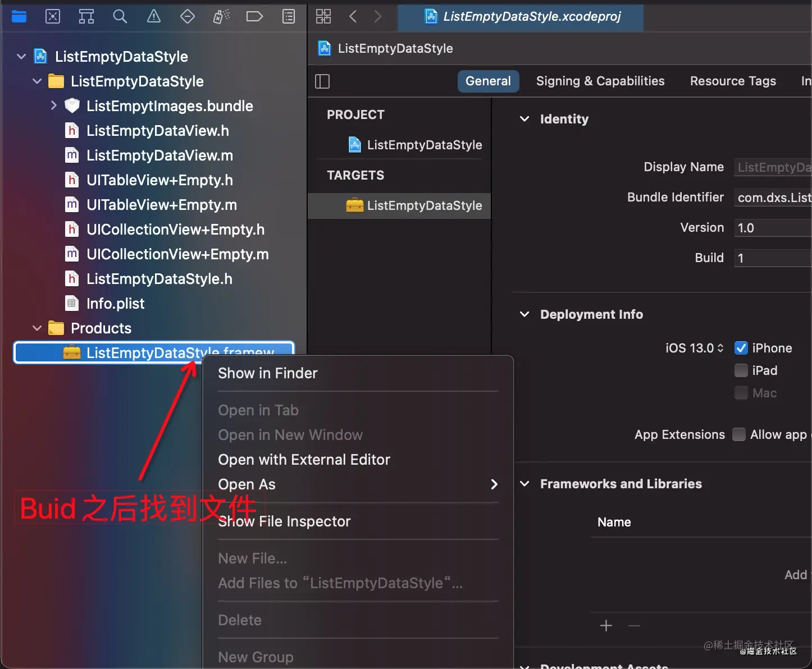Click the project icon under PROJECT

point(355,145)
